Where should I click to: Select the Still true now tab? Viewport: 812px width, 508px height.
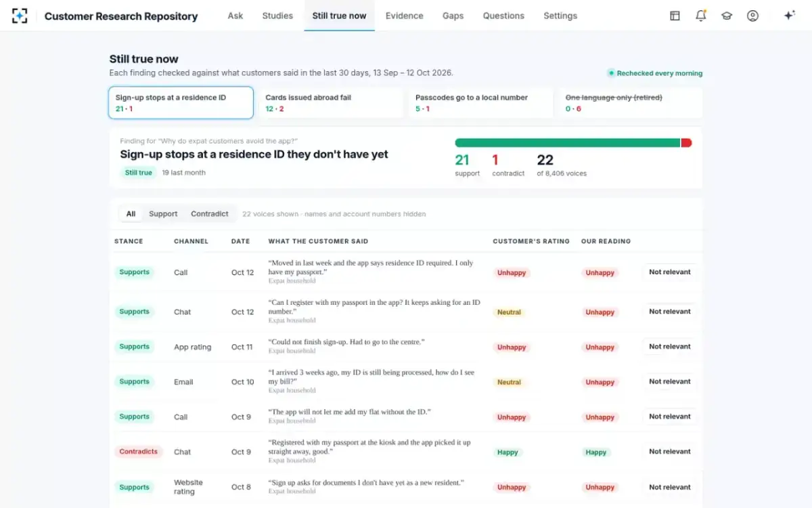339,16
